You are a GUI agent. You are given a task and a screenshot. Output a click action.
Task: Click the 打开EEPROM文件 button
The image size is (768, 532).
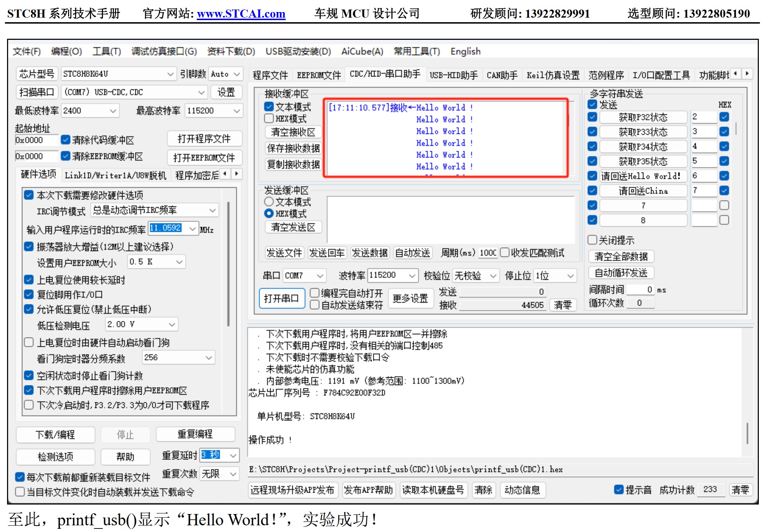pyautogui.click(x=205, y=157)
